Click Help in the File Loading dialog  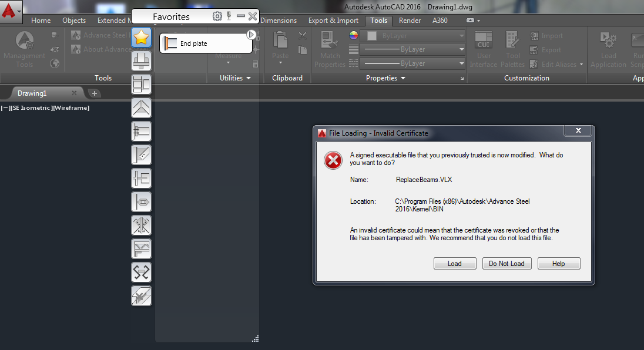tap(558, 263)
